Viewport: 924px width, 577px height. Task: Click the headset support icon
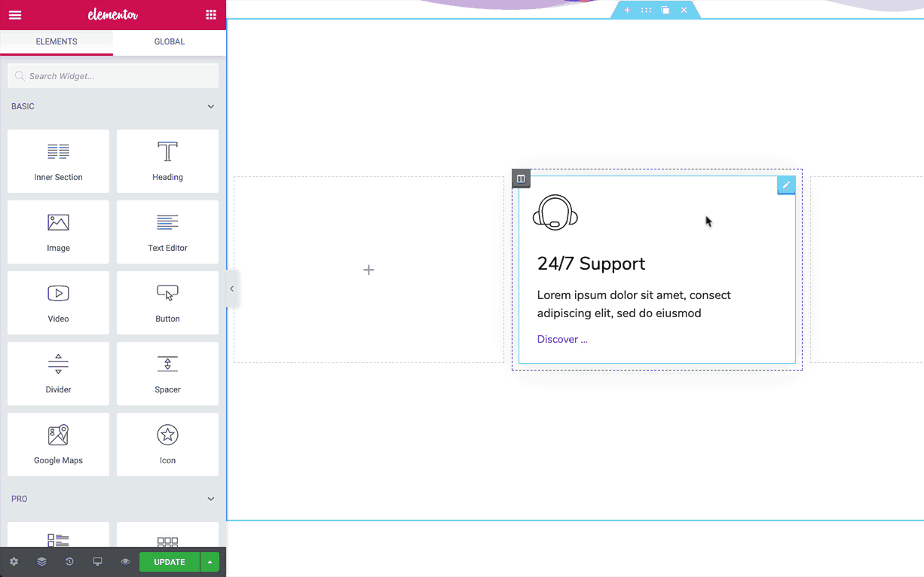[x=555, y=212]
